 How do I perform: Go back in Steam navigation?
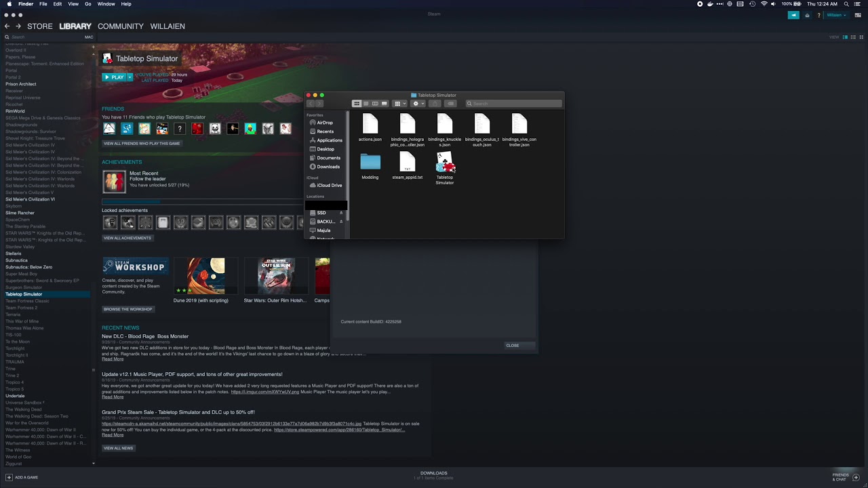coord(7,26)
